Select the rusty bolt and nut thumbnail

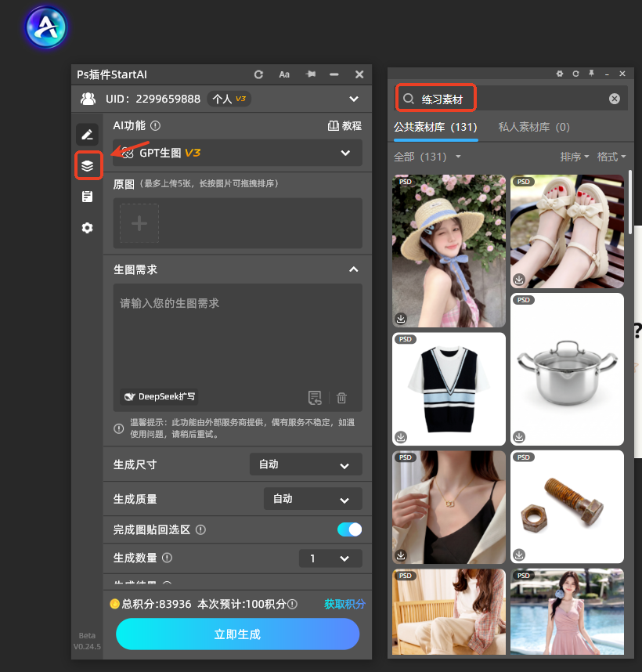click(567, 507)
